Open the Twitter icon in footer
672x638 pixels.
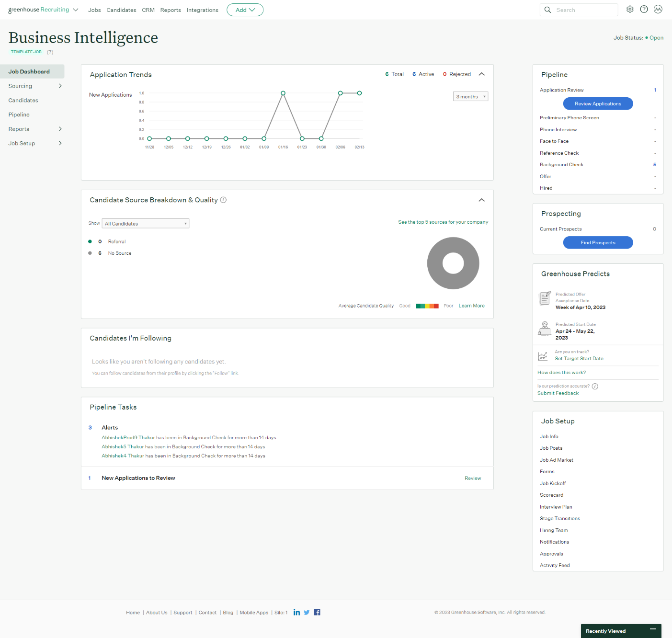tap(307, 612)
